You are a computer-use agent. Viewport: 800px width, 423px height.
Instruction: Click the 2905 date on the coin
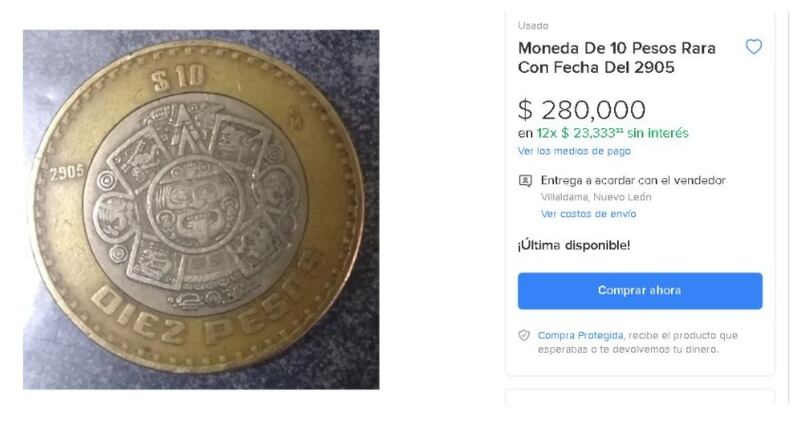click(67, 172)
